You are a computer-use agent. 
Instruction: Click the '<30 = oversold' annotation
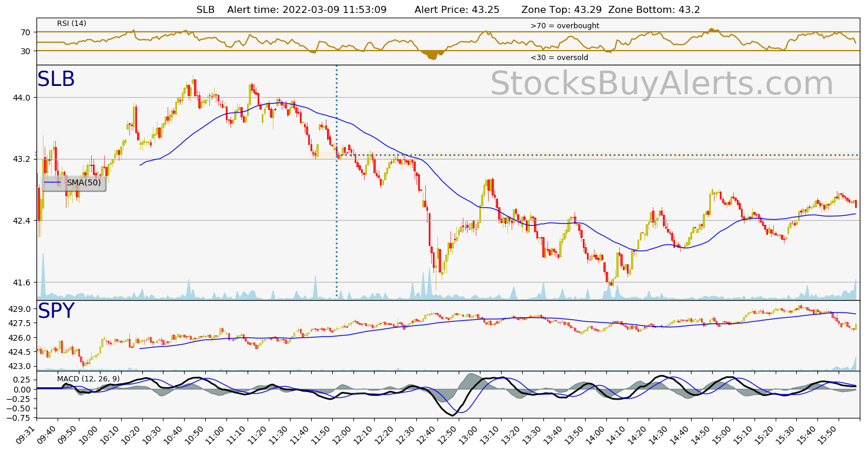coord(559,58)
